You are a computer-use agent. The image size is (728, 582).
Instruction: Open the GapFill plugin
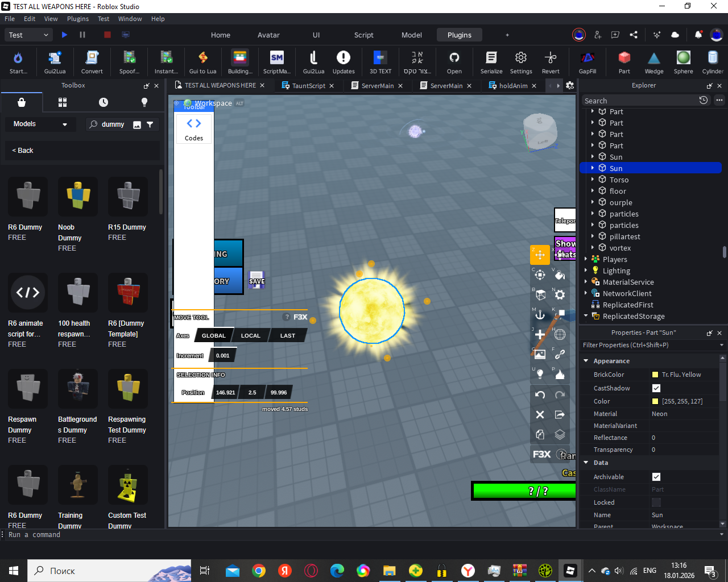(x=588, y=62)
